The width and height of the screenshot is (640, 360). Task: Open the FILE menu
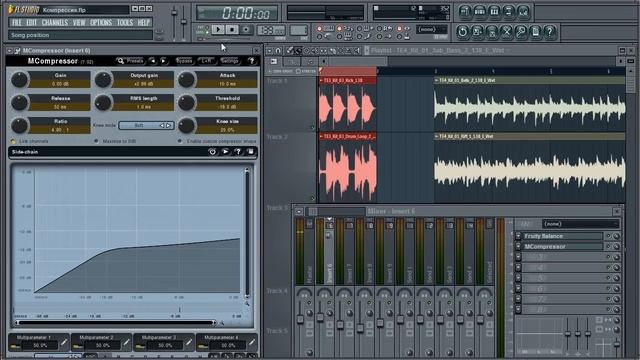(17, 22)
